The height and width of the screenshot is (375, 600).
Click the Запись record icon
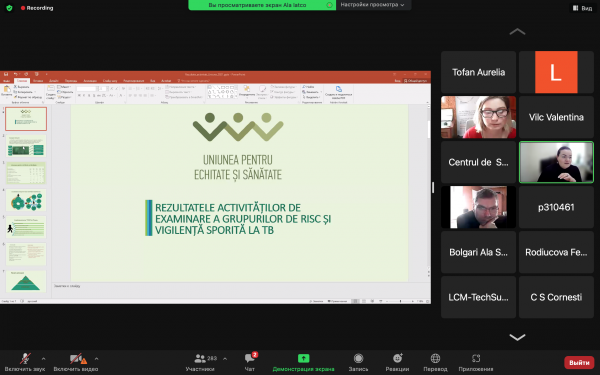coord(359,359)
